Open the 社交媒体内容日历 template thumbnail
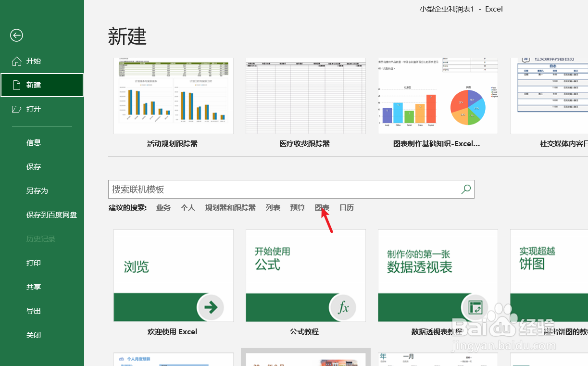This screenshot has width=588, height=366. pos(549,96)
